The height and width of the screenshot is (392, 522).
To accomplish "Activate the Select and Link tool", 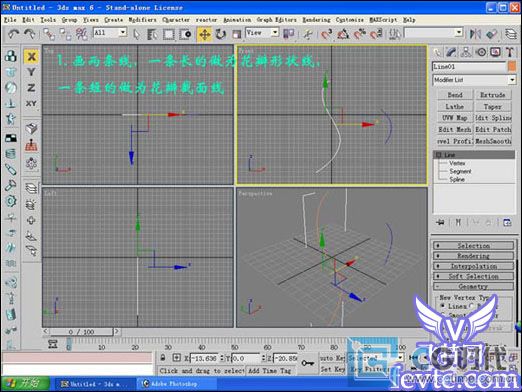I will pyautogui.click(x=49, y=34).
